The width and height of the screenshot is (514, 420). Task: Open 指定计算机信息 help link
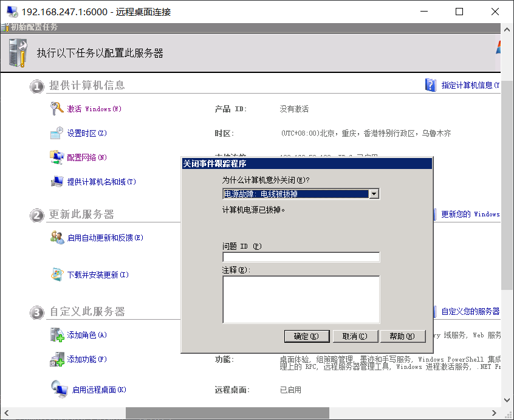(470, 85)
